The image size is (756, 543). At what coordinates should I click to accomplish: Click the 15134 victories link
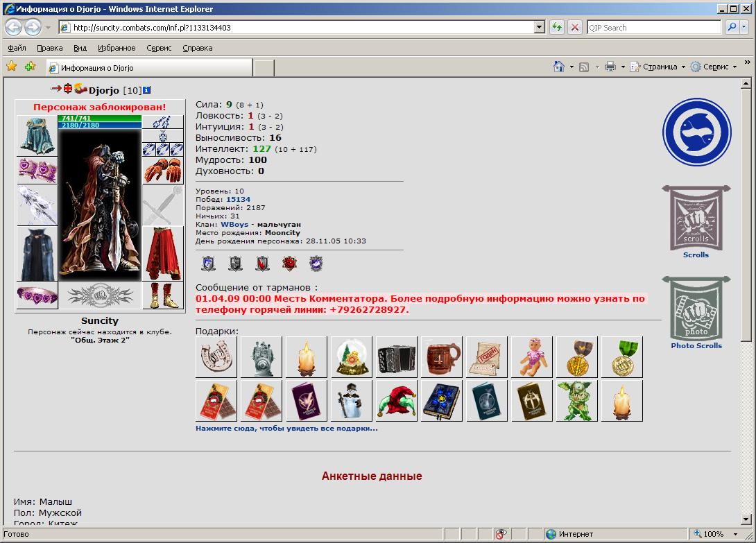(238, 199)
